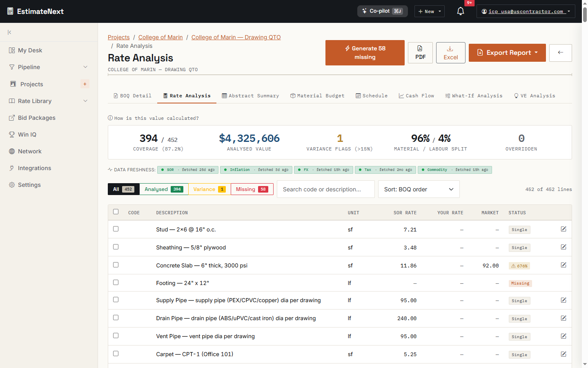
Task: Check the Sheathing row checkbox
Action: 116,247
